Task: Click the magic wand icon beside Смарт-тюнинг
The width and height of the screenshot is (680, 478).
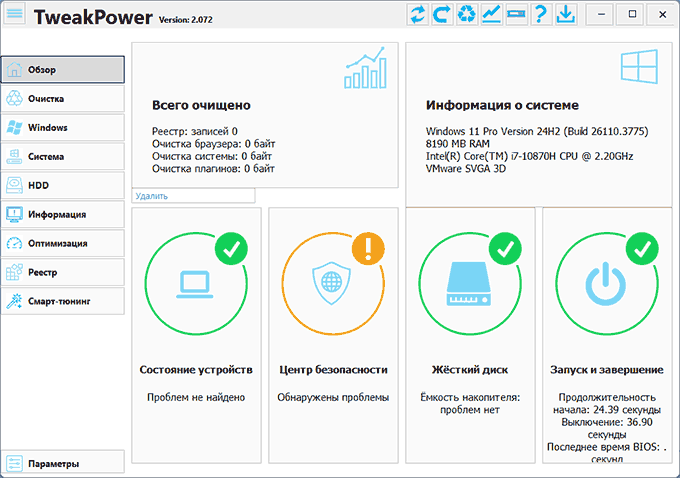Action: [14, 301]
